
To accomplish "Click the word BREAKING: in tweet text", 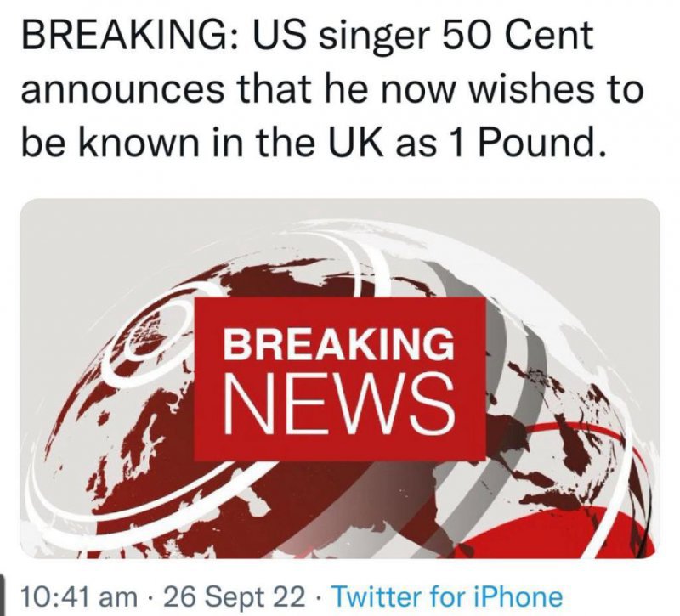I will (130, 36).
